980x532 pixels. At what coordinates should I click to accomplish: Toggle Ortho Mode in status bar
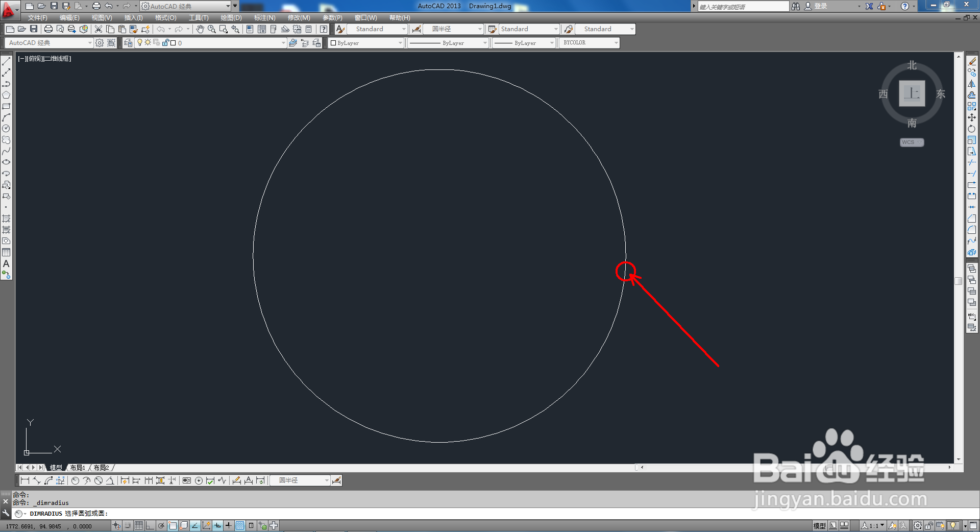(150, 525)
